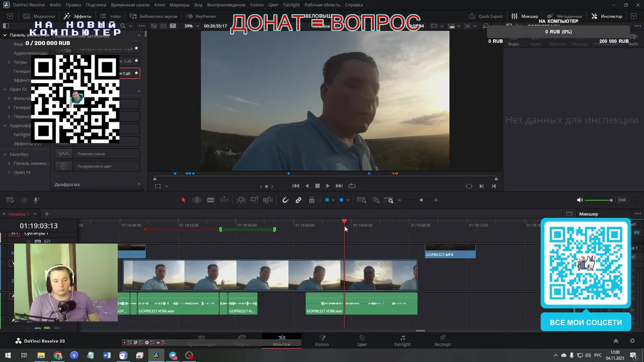Open the Файл menu

[x=55, y=5]
